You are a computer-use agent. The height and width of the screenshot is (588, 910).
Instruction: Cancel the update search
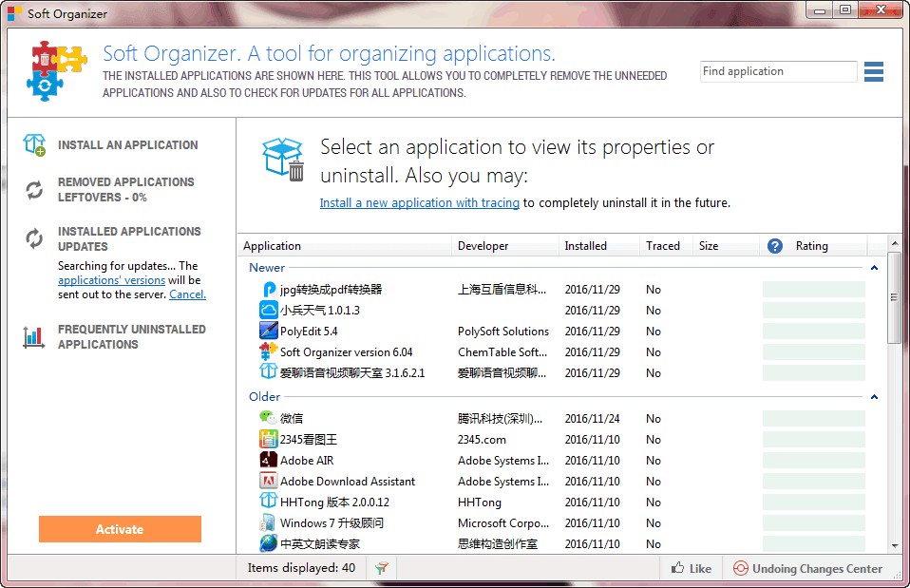(x=187, y=294)
